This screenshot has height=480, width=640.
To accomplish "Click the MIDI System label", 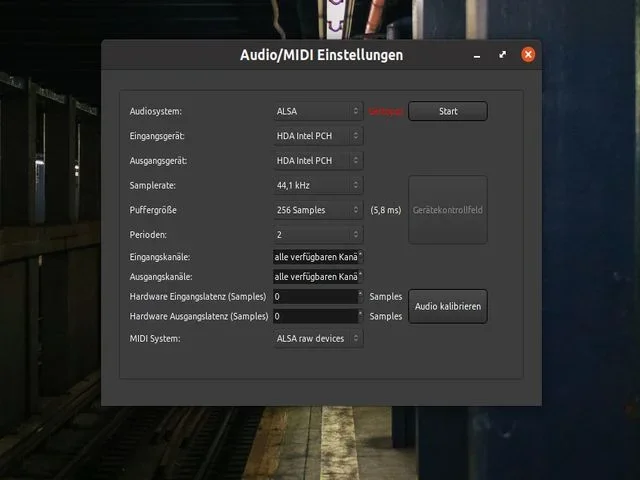I will point(155,338).
